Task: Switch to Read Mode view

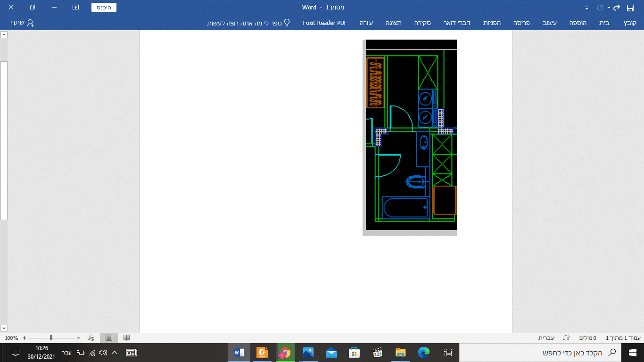Action: point(126,338)
